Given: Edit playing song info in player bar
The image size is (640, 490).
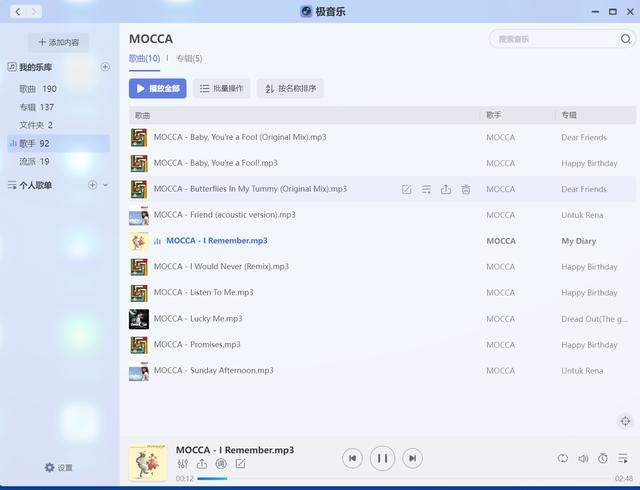Looking at the screenshot, I should click(240, 463).
